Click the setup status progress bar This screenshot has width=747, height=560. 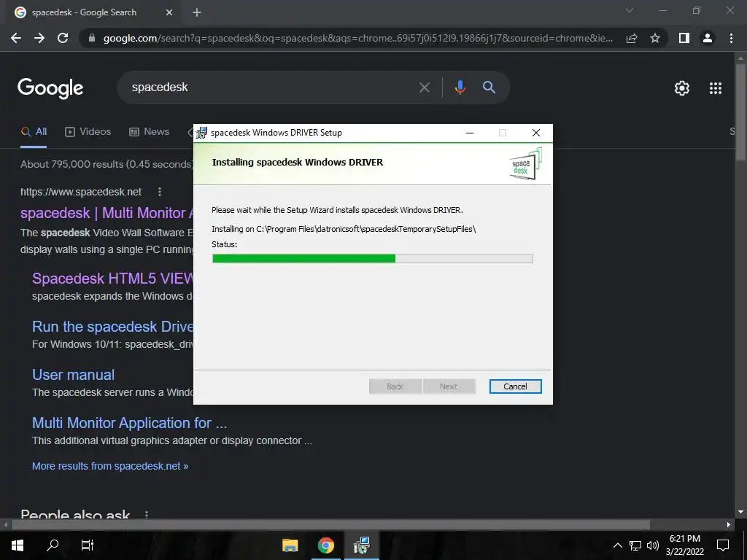[x=373, y=259]
